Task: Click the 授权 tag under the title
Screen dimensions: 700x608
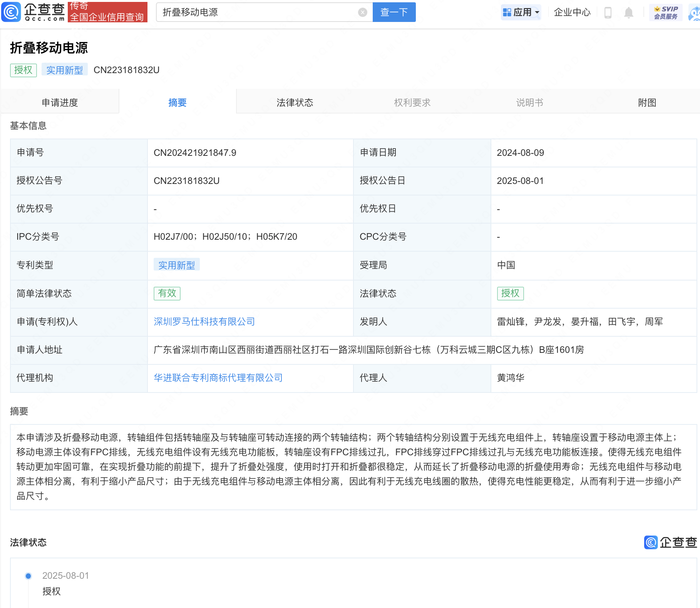Action: tap(23, 70)
